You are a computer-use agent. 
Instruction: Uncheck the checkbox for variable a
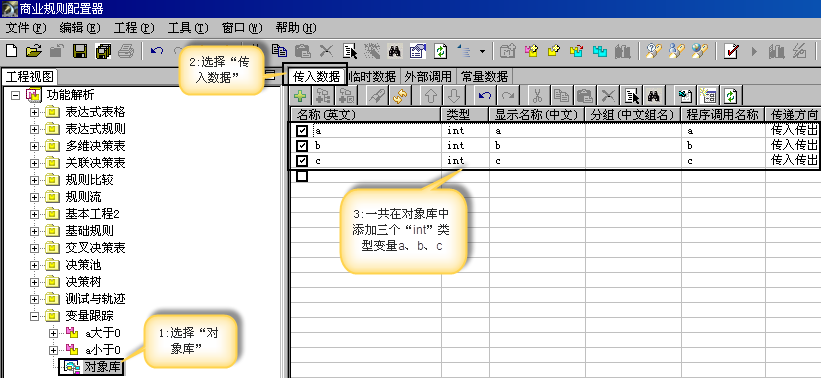coord(302,131)
